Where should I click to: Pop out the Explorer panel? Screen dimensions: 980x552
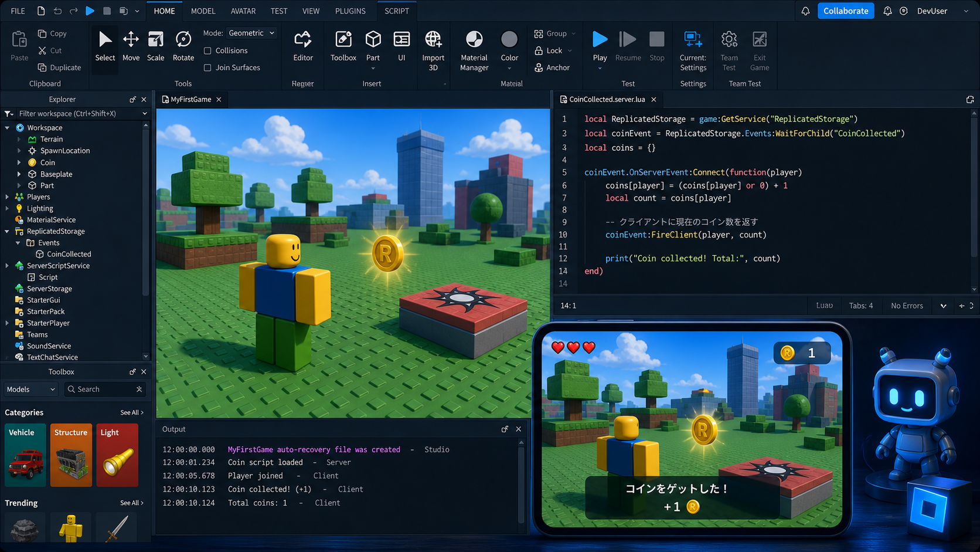(x=132, y=100)
